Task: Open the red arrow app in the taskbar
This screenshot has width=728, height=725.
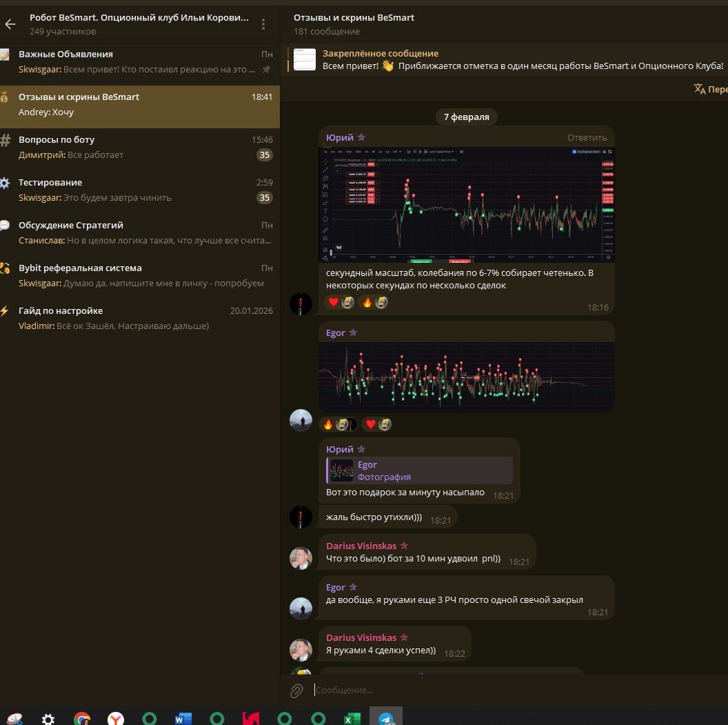Action: click(x=251, y=719)
